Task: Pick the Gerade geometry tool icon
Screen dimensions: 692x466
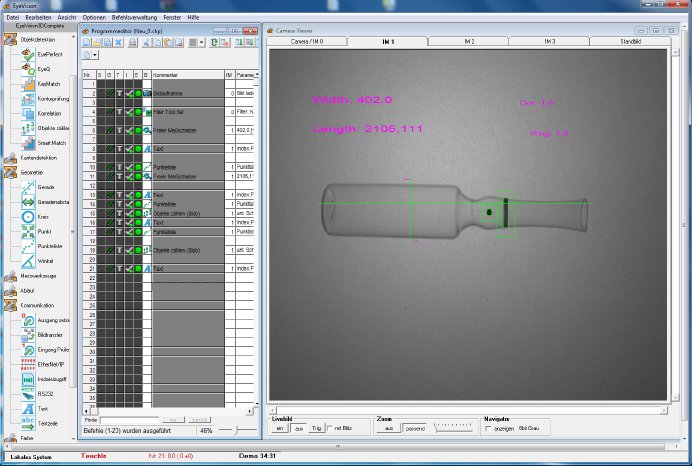Action: (28, 187)
